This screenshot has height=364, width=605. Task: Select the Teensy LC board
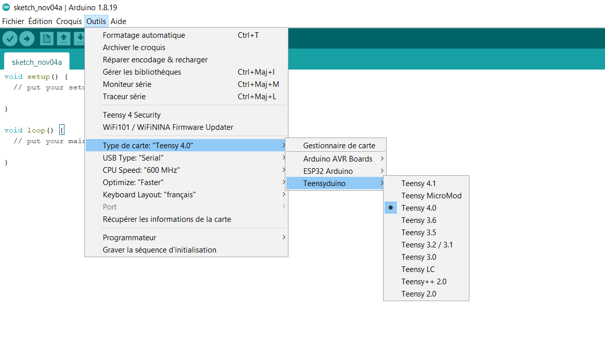click(427, 269)
